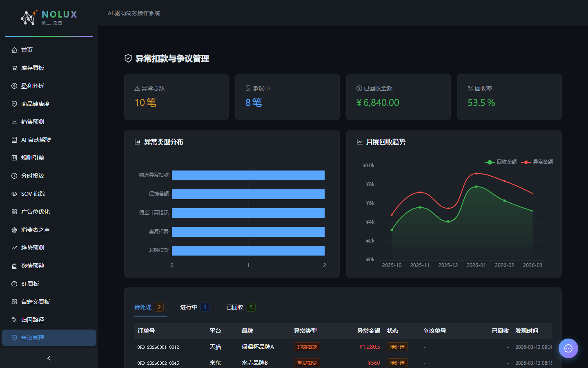Click bar chart icon beside 异常类型分布
This screenshot has height=368, width=588.
coord(138,142)
